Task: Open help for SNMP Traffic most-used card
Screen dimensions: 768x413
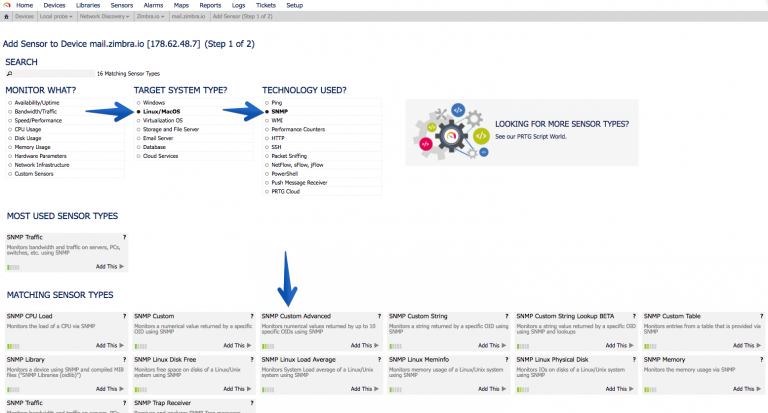Action: 124,237
